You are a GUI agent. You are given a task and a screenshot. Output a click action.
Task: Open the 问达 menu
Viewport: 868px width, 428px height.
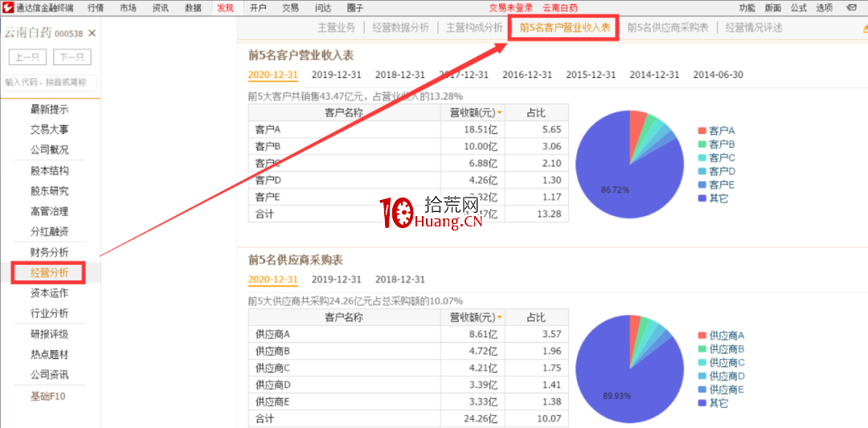[323, 8]
